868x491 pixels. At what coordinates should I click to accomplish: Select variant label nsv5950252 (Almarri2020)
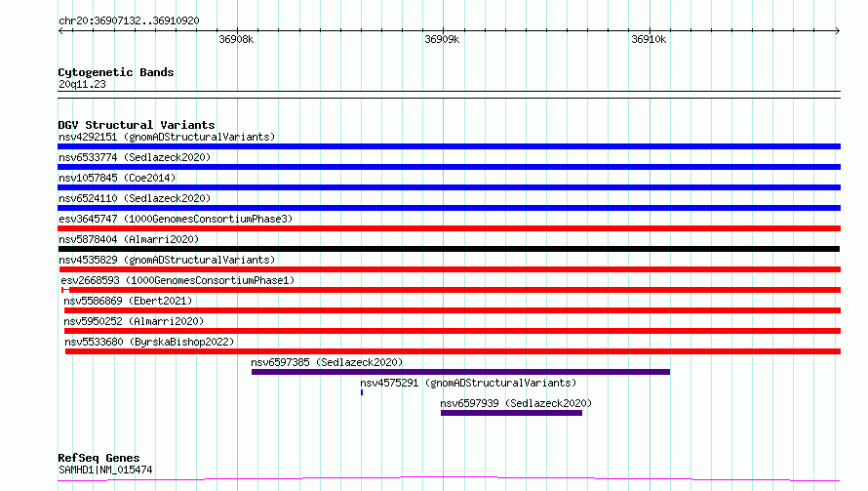[134, 321]
